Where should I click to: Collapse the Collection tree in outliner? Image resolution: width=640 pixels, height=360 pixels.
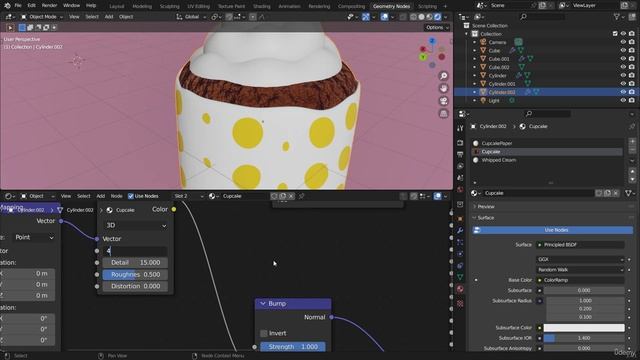467,34
